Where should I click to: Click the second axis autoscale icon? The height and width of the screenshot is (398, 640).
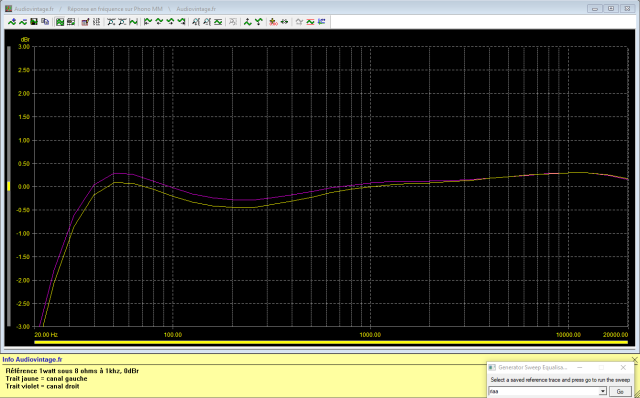(x=122, y=22)
